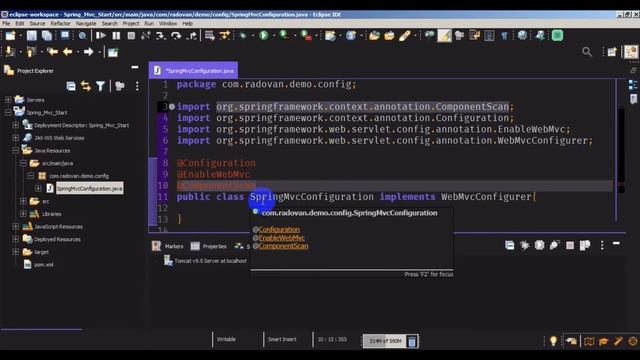Click the Open Perspective icon
The width and height of the screenshot is (640, 360).
point(612,52)
